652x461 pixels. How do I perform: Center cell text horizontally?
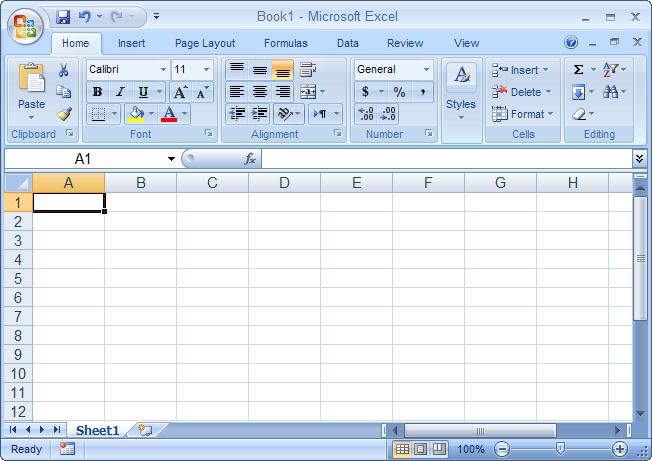click(260, 91)
